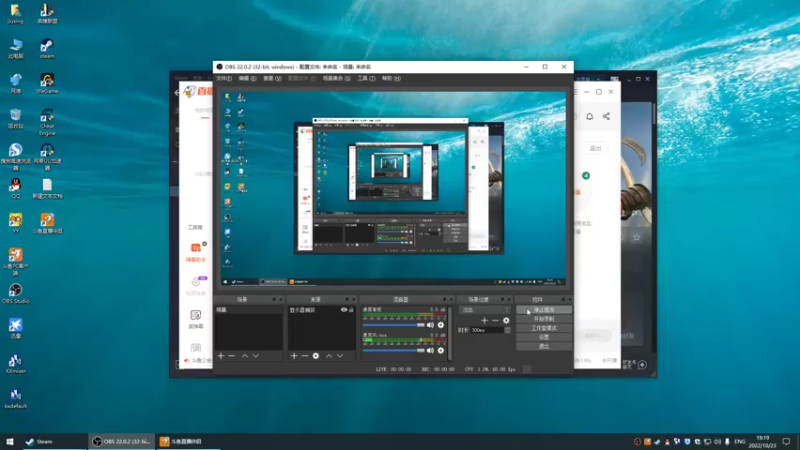Open the scene transition type dropdown
This screenshot has height=450, width=800.
point(485,310)
